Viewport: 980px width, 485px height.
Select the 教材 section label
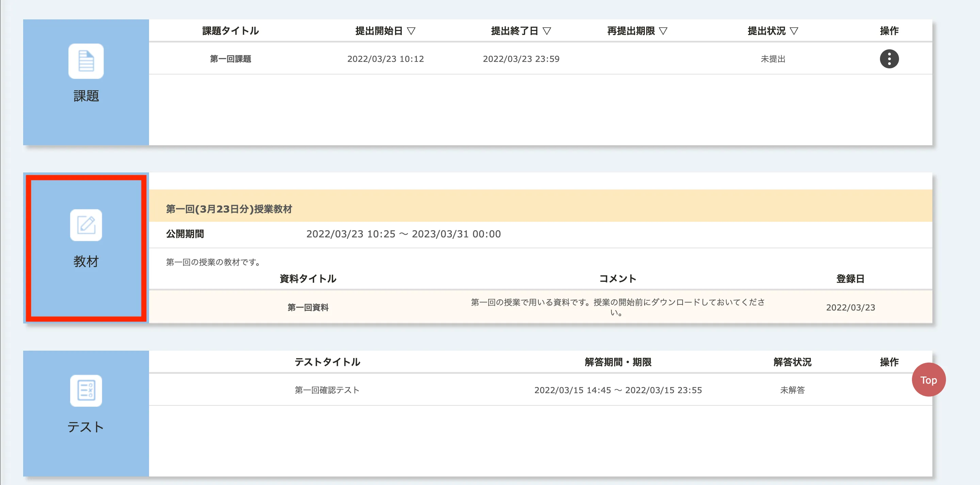click(x=86, y=262)
